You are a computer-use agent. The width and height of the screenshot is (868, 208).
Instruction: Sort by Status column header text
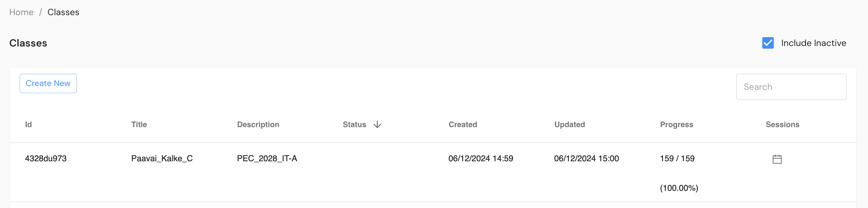coord(354,125)
